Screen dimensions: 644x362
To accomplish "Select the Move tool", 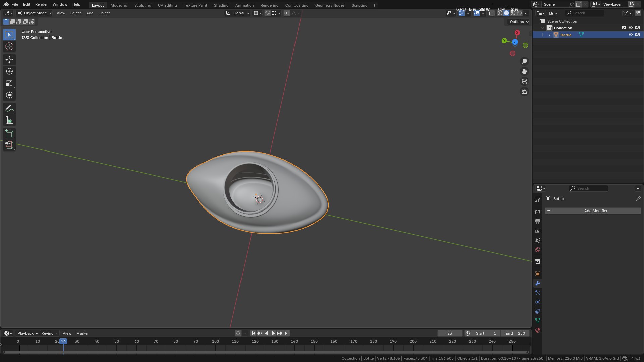I will click(9, 60).
